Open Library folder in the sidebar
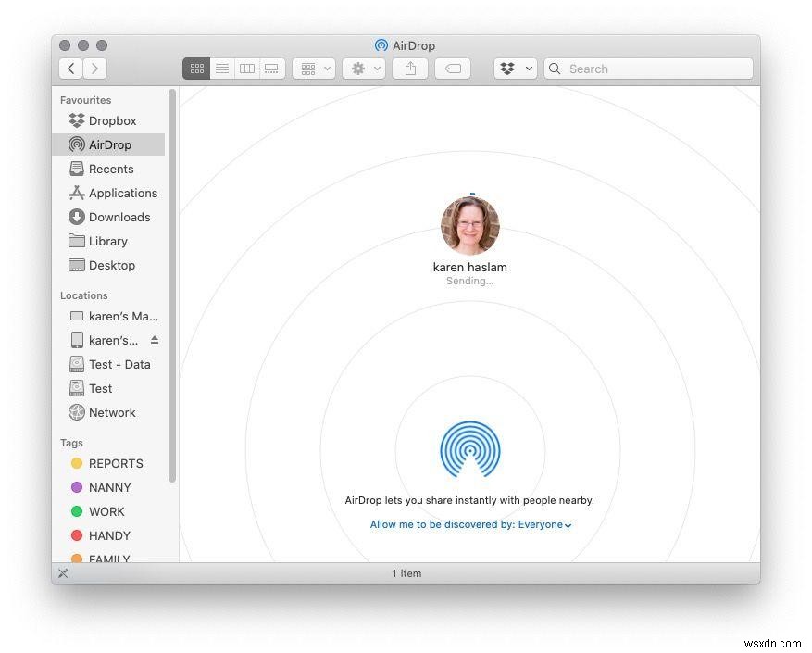812x653 pixels. coord(108,241)
